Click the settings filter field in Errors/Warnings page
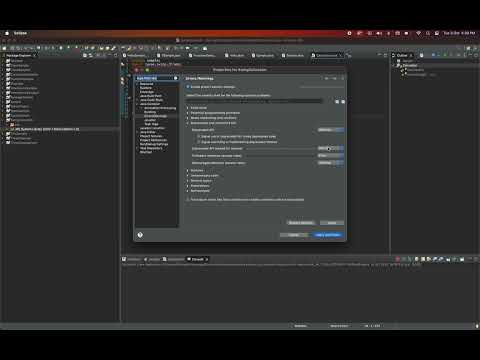The width and height of the screenshot is (480, 360). point(254,101)
